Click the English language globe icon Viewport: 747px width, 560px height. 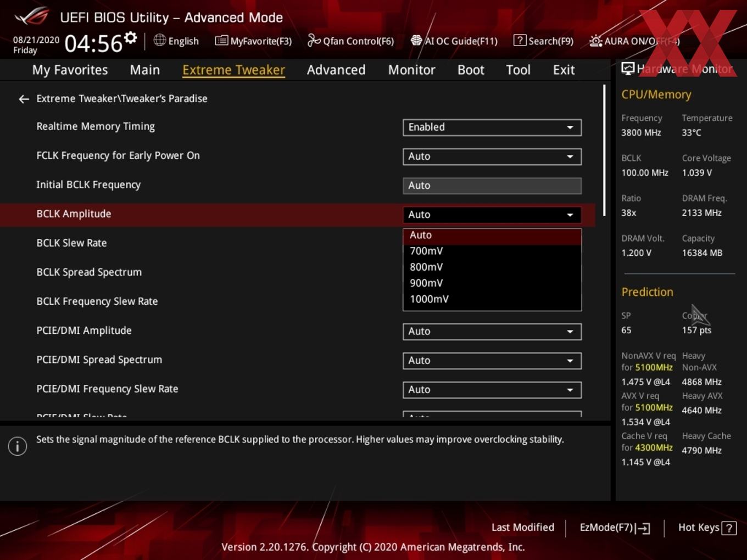[x=159, y=40]
